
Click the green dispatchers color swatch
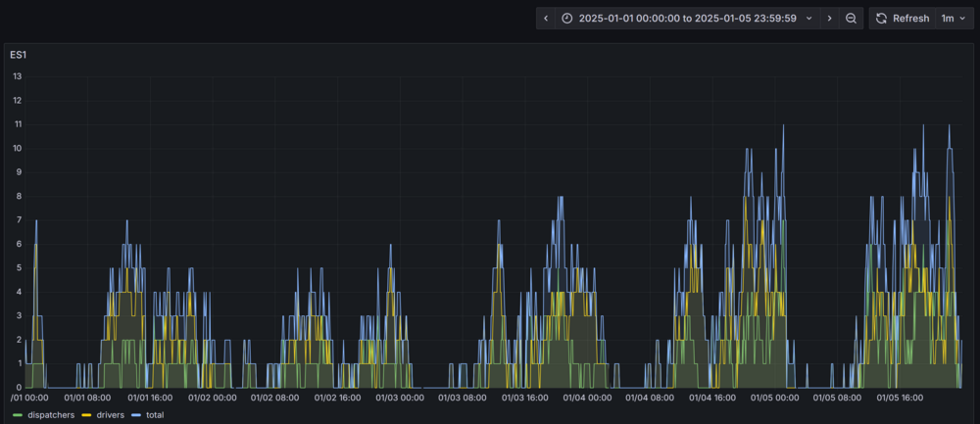point(17,415)
